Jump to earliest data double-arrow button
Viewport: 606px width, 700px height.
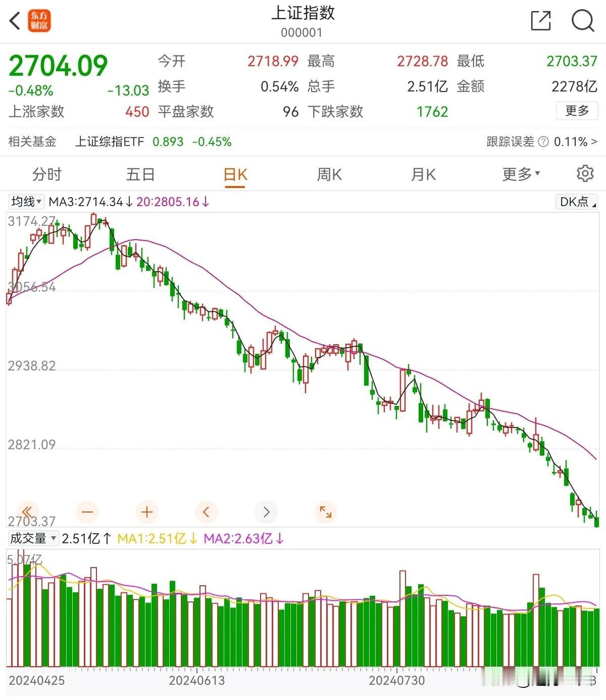(x=28, y=512)
